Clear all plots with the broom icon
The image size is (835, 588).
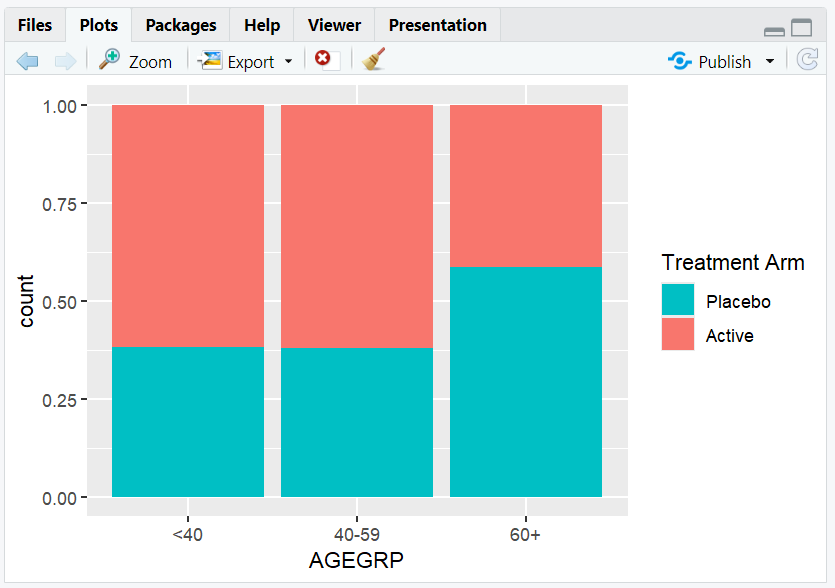[371, 60]
